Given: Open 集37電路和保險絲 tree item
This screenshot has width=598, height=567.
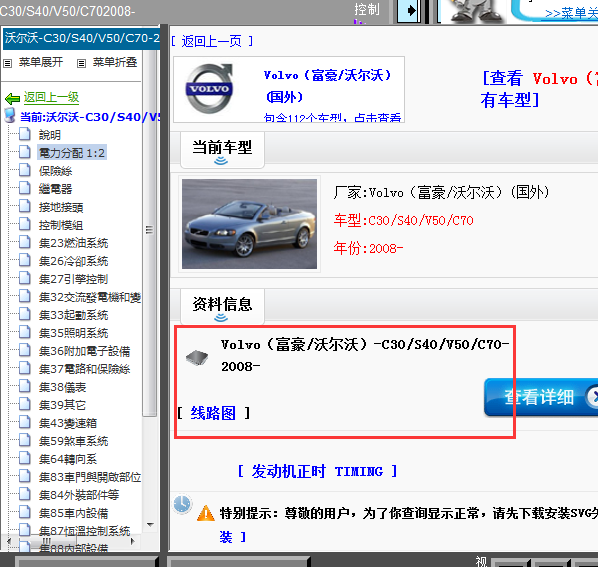Looking at the screenshot, I should coord(84,369).
